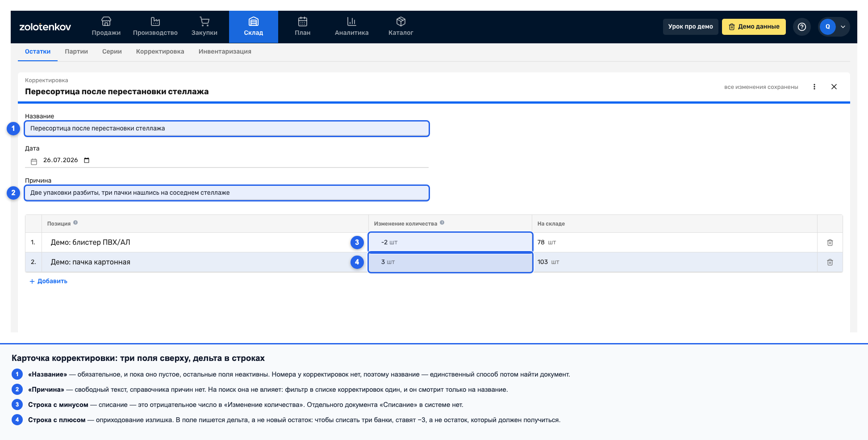
Task: Switch to the Серии tab
Action: (x=112, y=52)
